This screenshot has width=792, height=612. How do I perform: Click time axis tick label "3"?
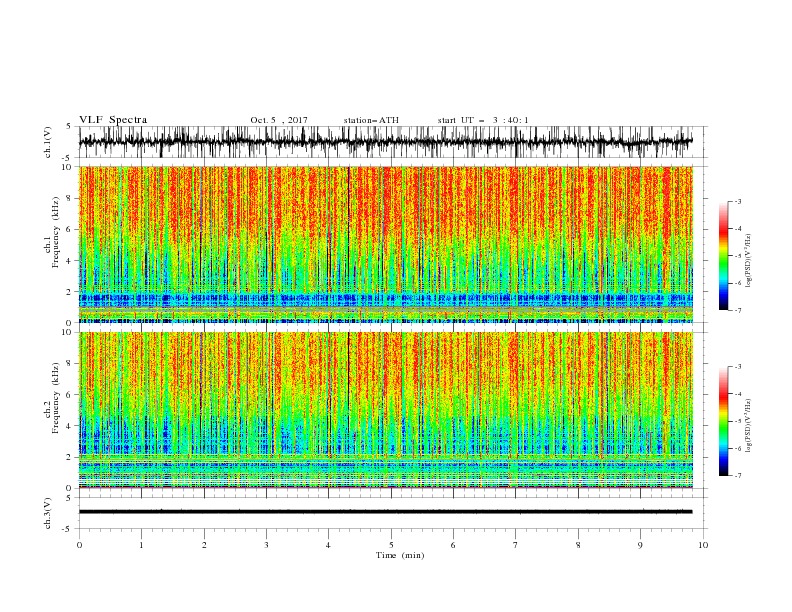(x=266, y=545)
